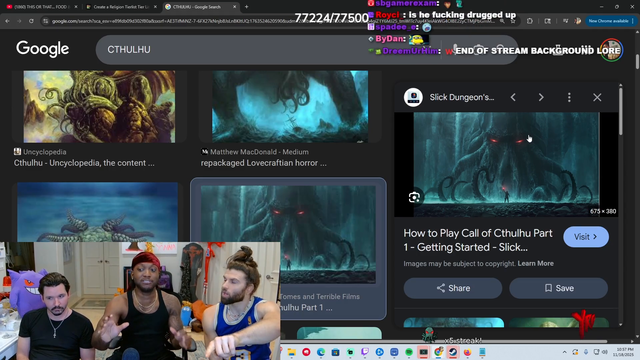
Task: Open Firefox from the taskbar
Action: point(467,352)
